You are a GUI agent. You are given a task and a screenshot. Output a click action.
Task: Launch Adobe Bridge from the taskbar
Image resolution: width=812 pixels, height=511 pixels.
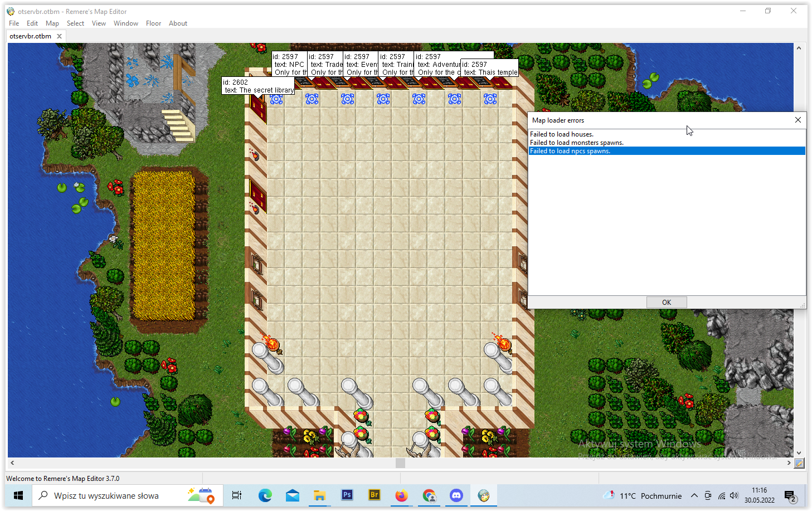click(374, 495)
